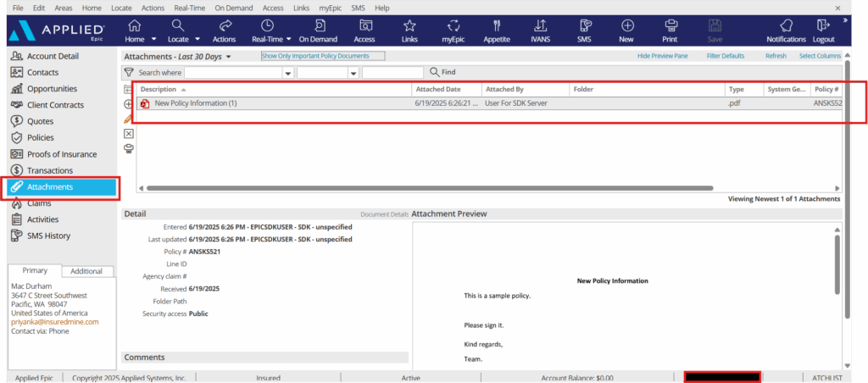Viewport: 868px width, 383px height.
Task: Click the attachment list horizontal scrollbar
Action: point(430,188)
